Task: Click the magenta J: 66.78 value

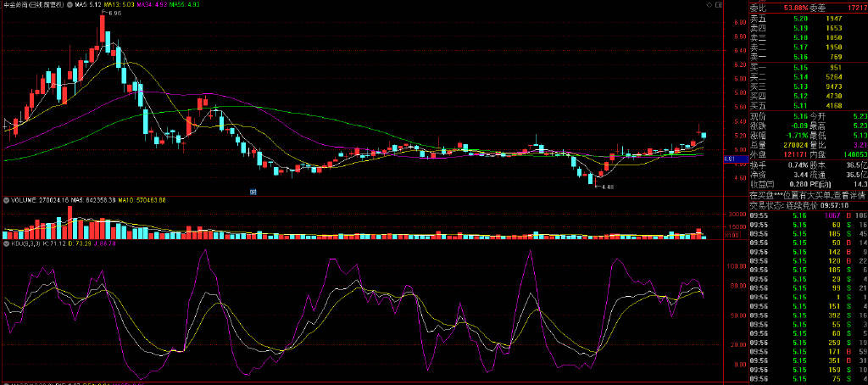Action: 104,243
